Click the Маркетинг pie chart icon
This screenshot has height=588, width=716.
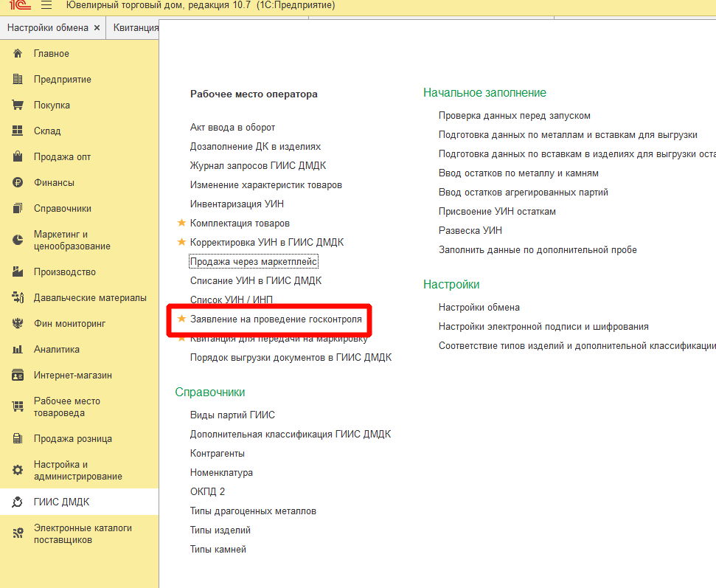18,240
